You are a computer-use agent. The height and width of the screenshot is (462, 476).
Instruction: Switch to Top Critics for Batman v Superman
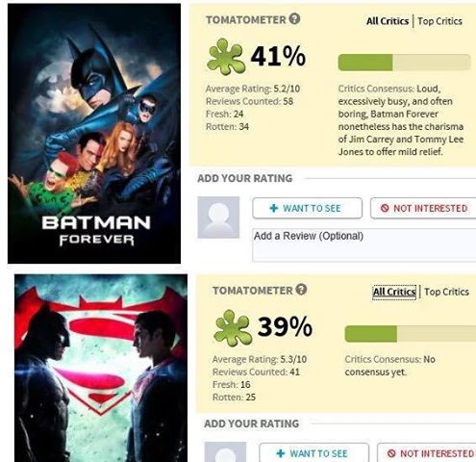coord(446,292)
